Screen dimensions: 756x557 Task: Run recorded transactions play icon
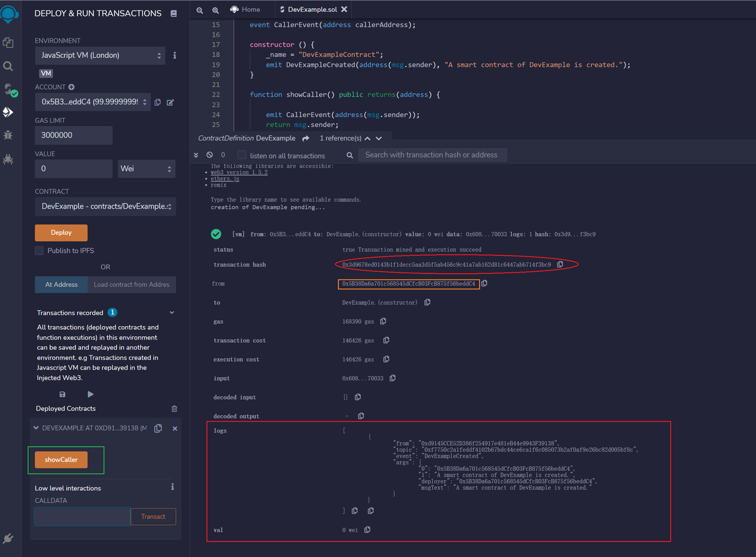pyautogui.click(x=90, y=394)
